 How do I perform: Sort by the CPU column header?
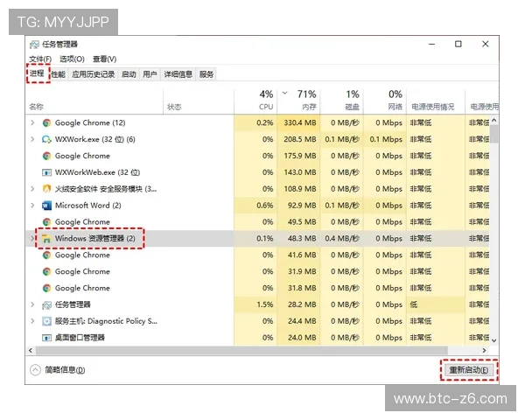click(x=255, y=101)
